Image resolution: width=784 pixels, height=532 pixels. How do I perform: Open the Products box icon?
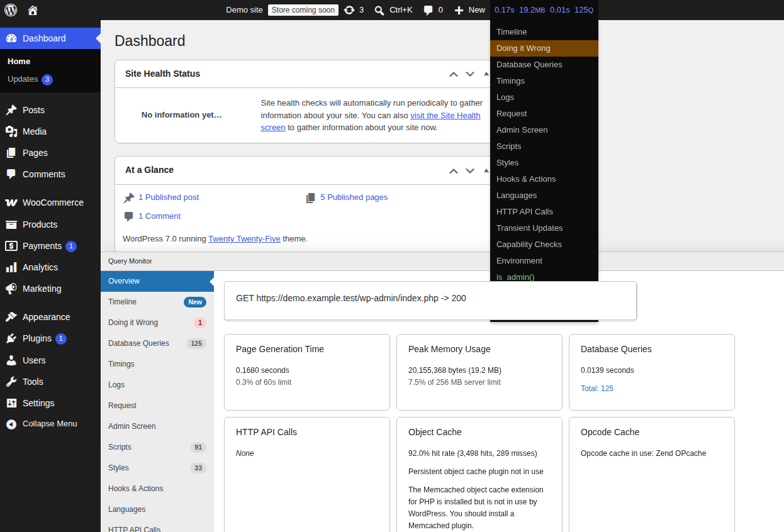point(11,224)
